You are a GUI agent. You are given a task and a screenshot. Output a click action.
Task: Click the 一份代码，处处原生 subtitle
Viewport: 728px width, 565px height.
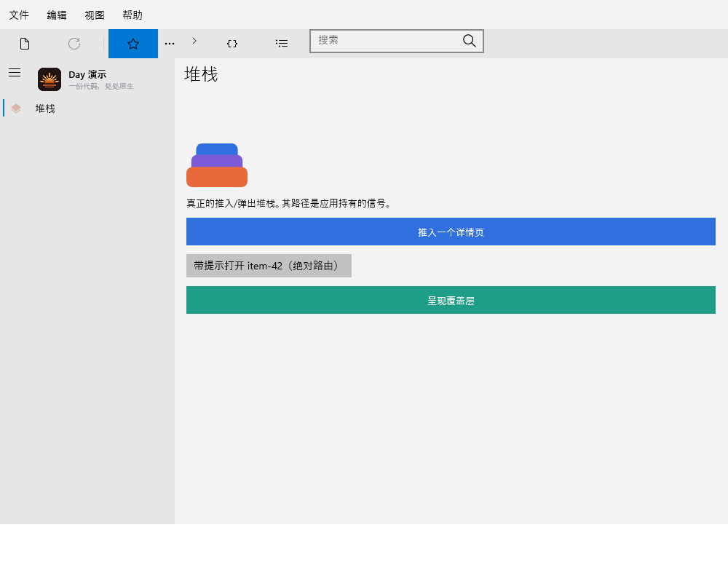pyautogui.click(x=100, y=87)
